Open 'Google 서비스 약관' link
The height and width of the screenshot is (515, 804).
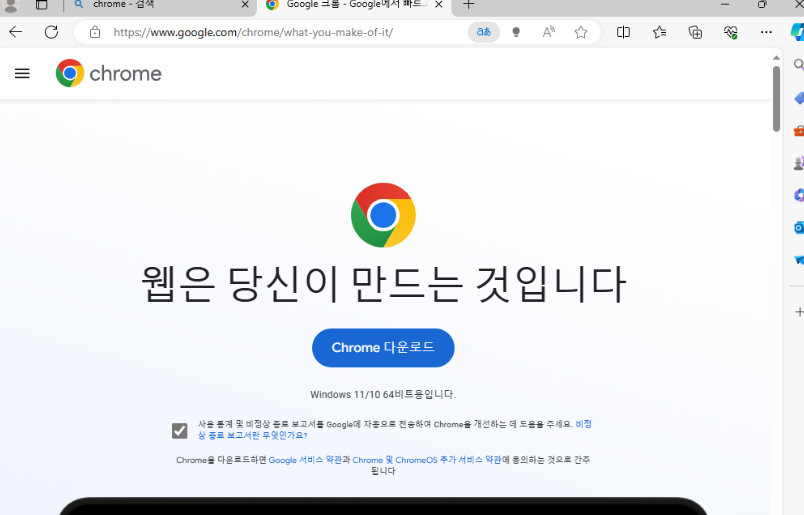pyautogui.click(x=305, y=460)
